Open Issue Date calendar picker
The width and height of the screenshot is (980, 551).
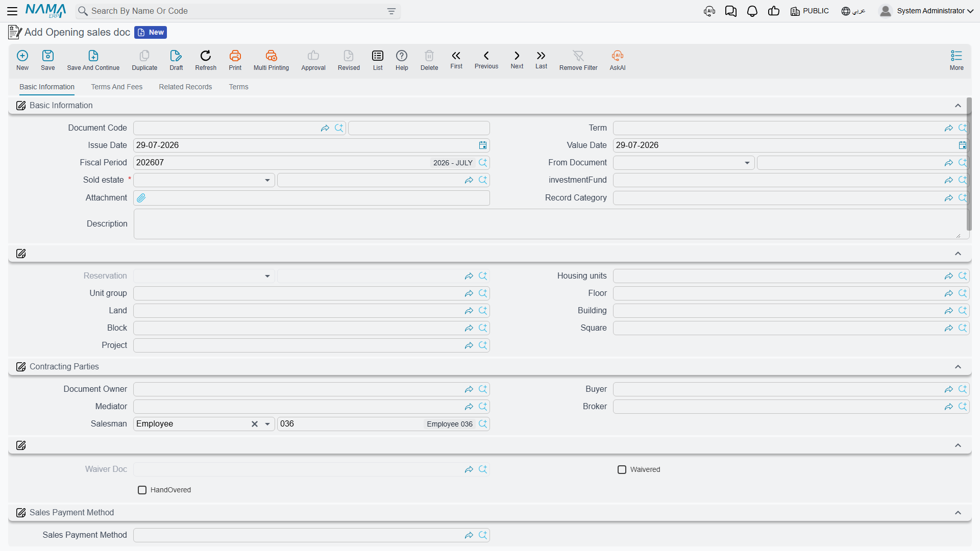(x=483, y=145)
